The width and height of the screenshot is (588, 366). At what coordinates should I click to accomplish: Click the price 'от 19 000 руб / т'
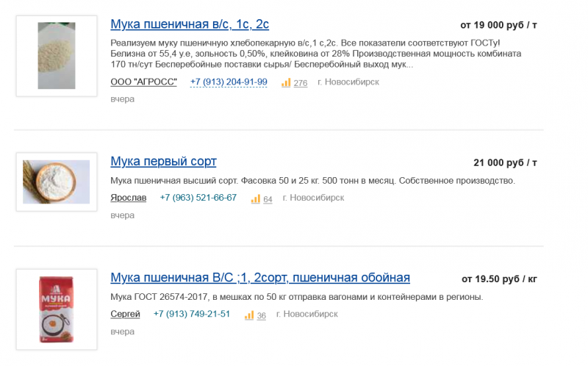pos(498,25)
